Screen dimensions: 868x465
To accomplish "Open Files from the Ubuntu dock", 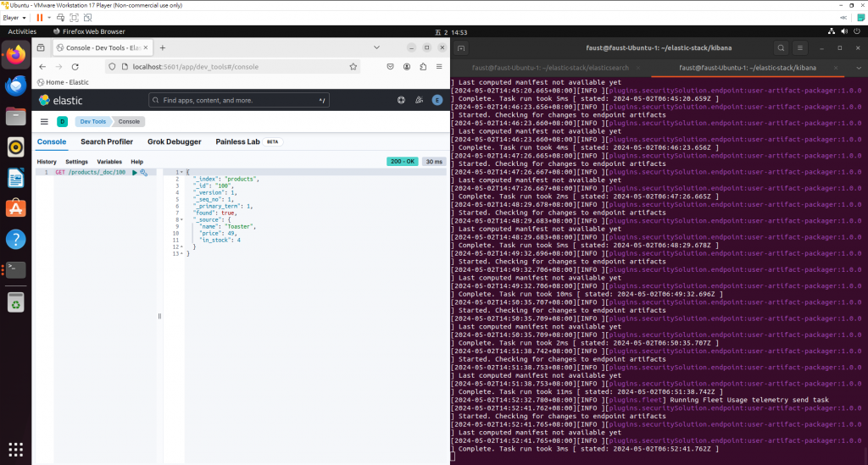I will pyautogui.click(x=15, y=117).
